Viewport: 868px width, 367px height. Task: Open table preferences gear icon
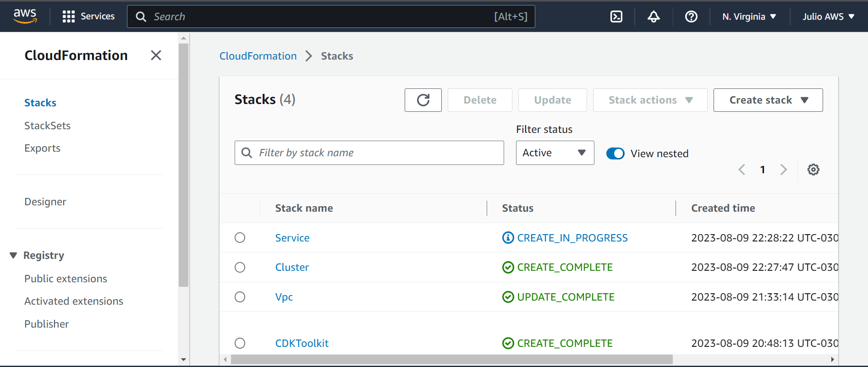coord(813,170)
